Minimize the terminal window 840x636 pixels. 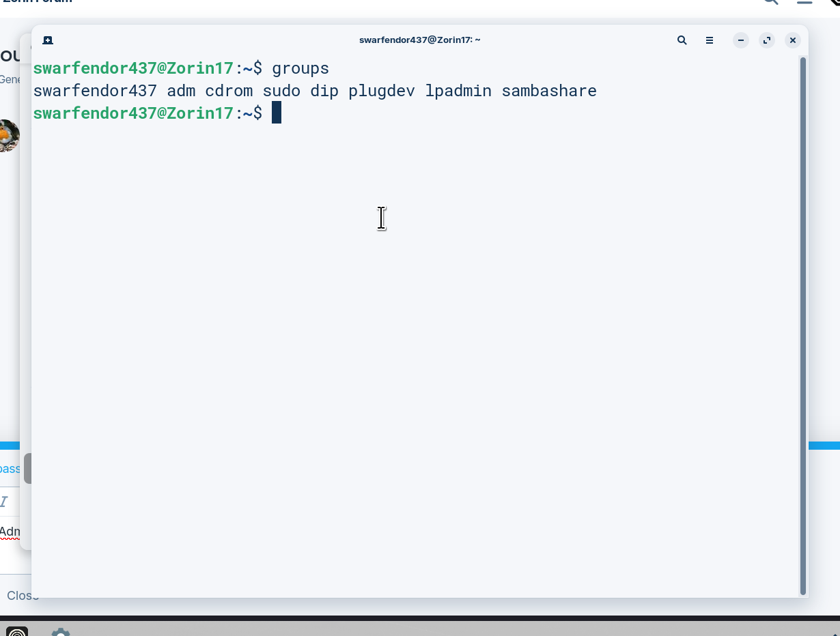tap(741, 40)
